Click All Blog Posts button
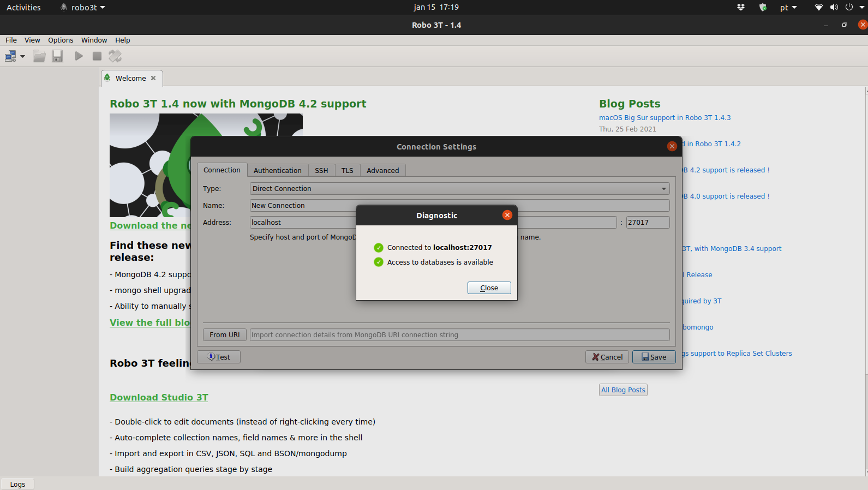Screen dimensions: 868x490 [623, 390]
